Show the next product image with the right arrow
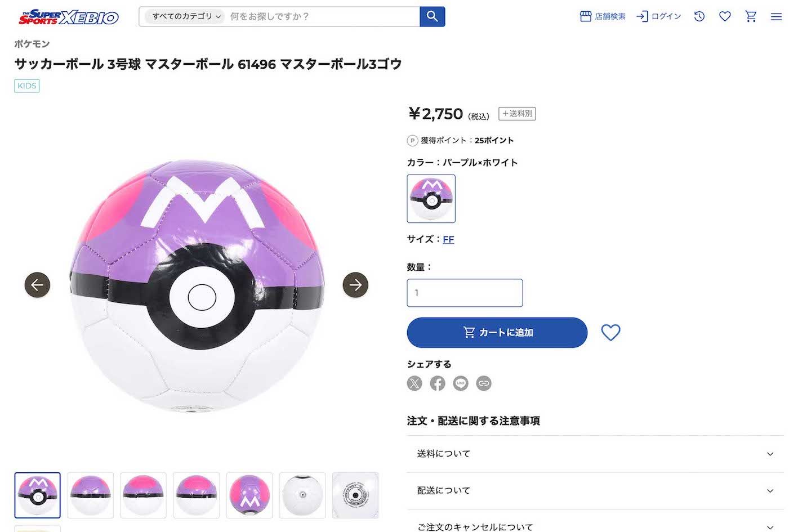The width and height of the screenshot is (798, 532). tap(355, 285)
